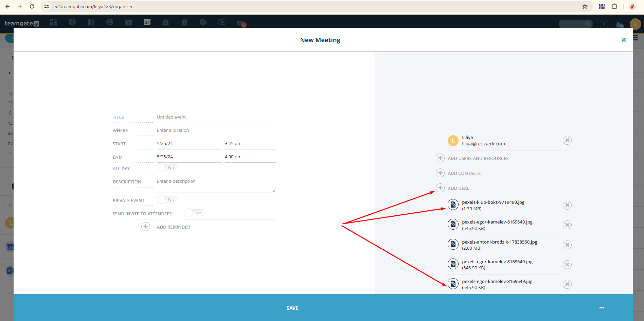Click the Add Contacts plus icon

pos(440,173)
